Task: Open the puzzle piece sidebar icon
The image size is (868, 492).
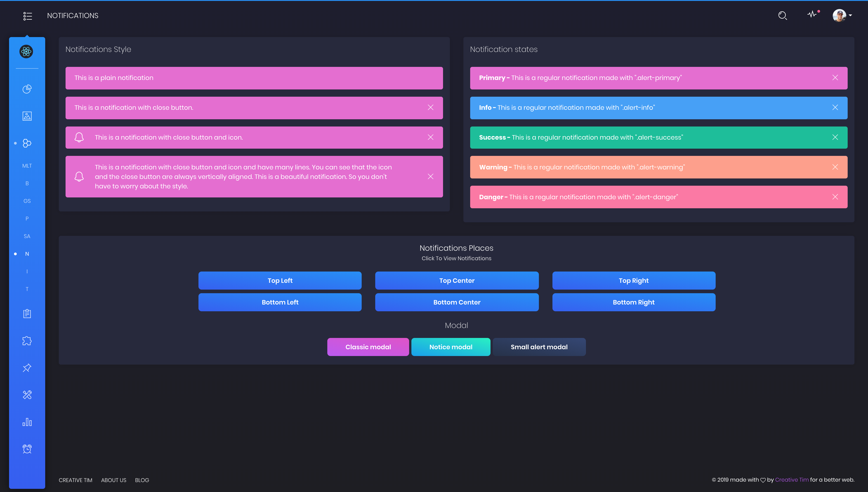Action: coord(27,341)
